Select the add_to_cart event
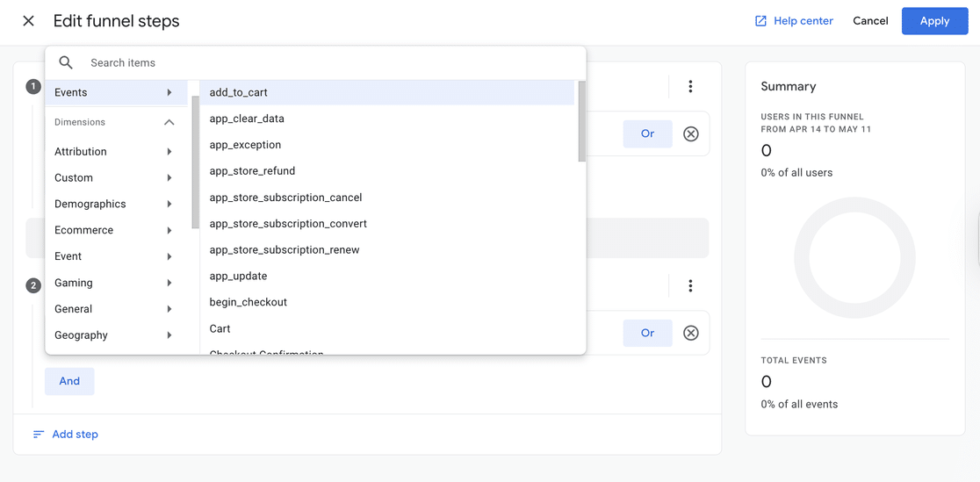 coord(387,92)
